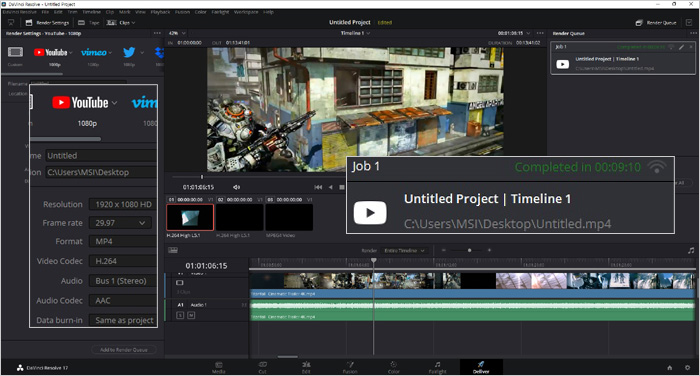Click the viewer volume speaker icon
The width and height of the screenshot is (700, 376).
click(x=237, y=187)
